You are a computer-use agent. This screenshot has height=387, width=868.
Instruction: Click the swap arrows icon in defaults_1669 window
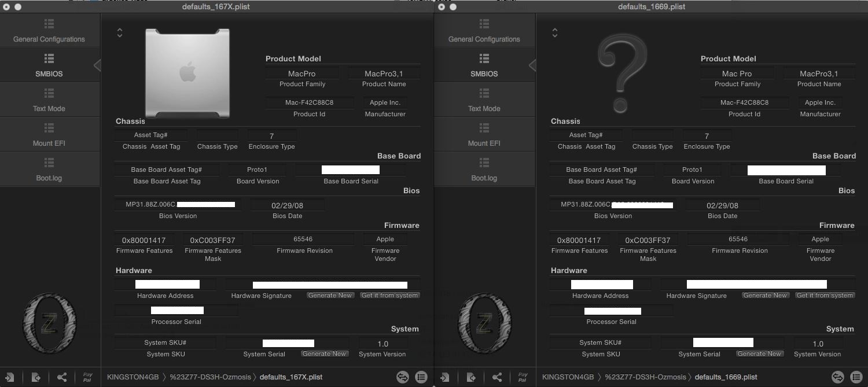click(x=838, y=377)
